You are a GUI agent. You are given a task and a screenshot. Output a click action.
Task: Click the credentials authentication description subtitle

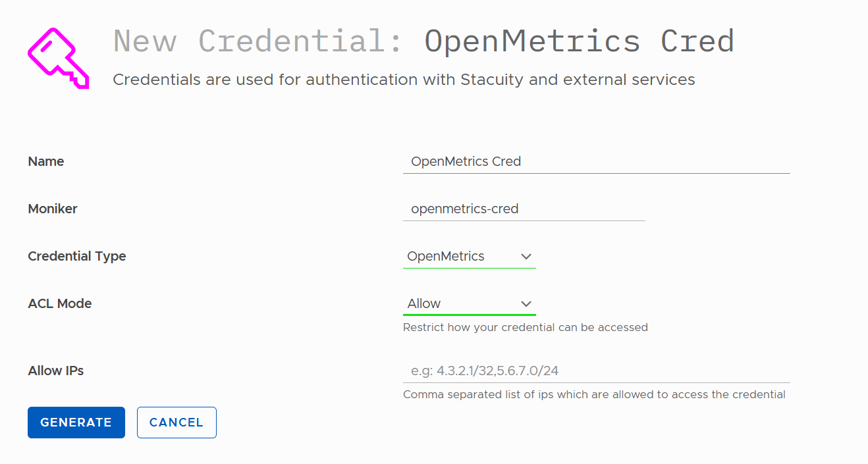tap(404, 80)
